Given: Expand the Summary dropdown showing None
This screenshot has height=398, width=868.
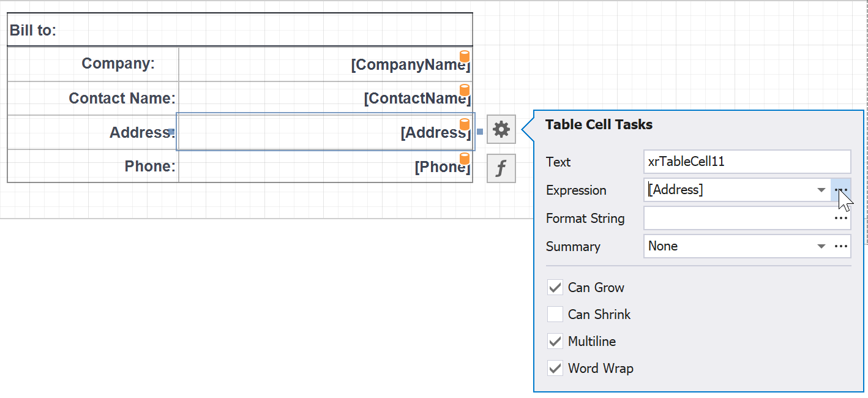Looking at the screenshot, I should [822, 246].
